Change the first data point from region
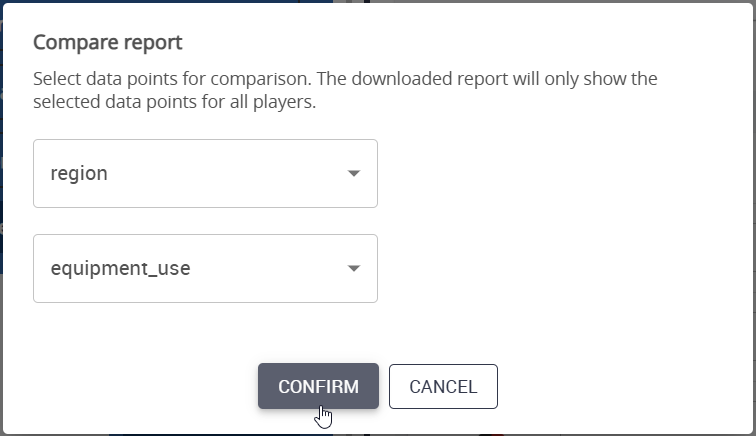756x436 pixels. (x=205, y=174)
